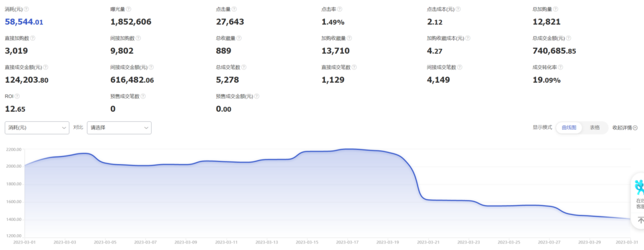
Task: Open the 请选择 comparison dropdown
Action: tap(119, 128)
